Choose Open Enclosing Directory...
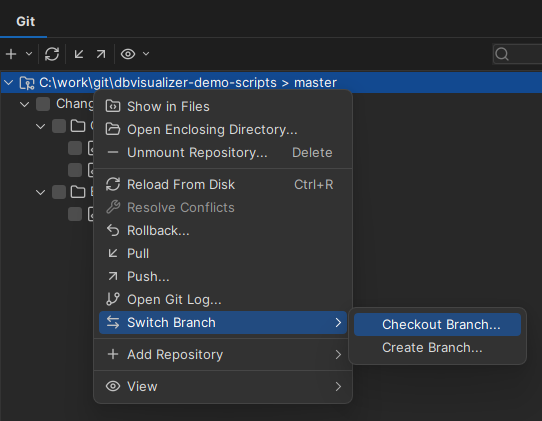Image resolution: width=542 pixels, height=421 pixels. point(223,130)
